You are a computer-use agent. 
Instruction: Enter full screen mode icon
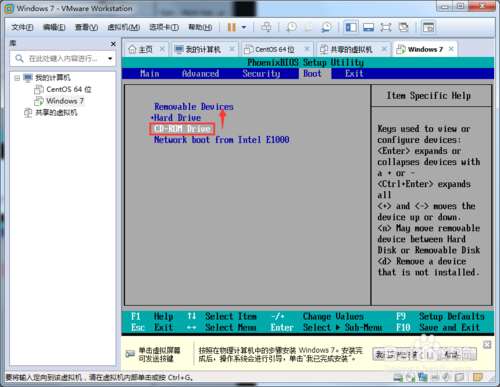coord(386,27)
